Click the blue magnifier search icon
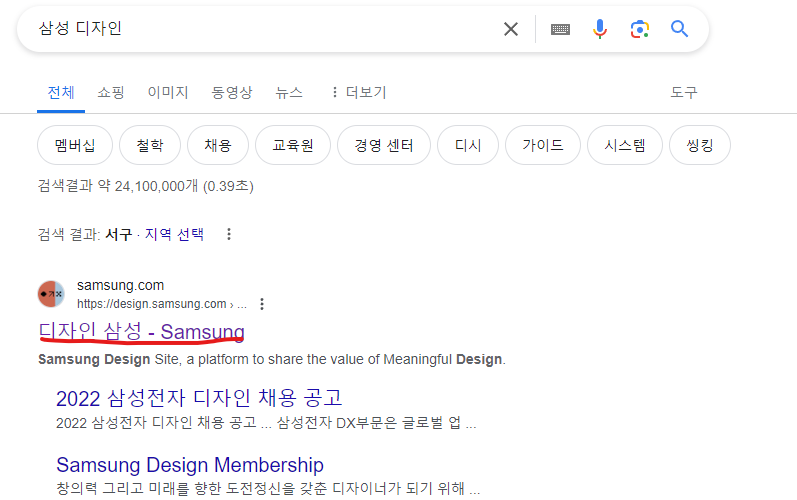Screen dimensions: 797x500 (x=679, y=29)
